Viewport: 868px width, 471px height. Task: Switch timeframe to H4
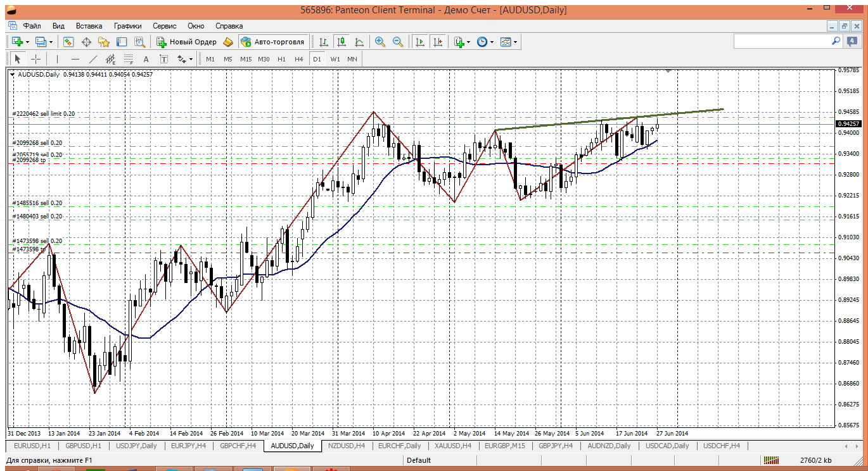[298, 59]
